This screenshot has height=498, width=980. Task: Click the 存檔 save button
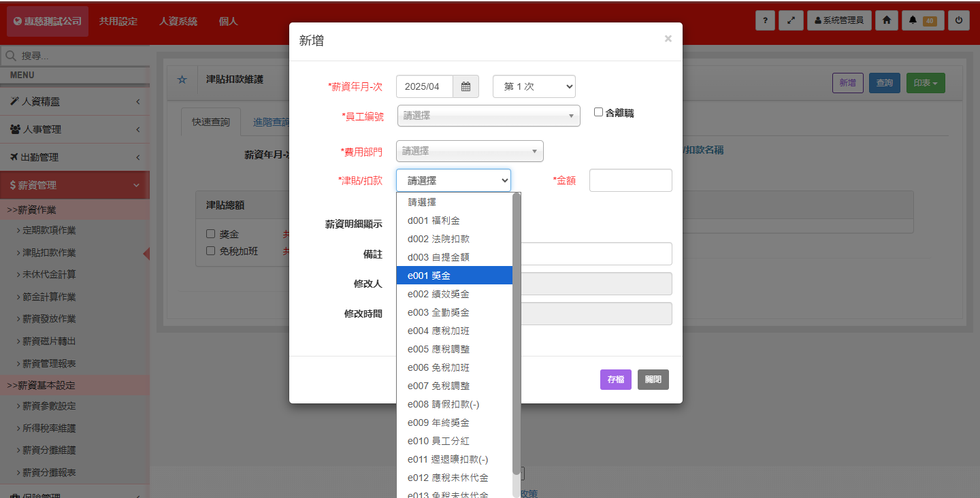click(615, 380)
